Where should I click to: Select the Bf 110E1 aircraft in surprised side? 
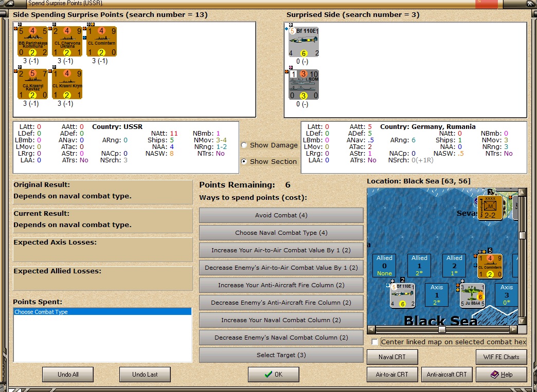pyautogui.click(x=304, y=42)
